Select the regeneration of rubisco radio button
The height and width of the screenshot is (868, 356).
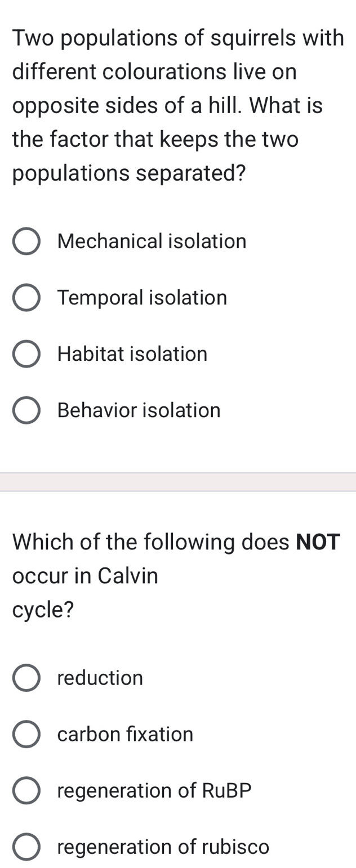[x=26, y=847]
